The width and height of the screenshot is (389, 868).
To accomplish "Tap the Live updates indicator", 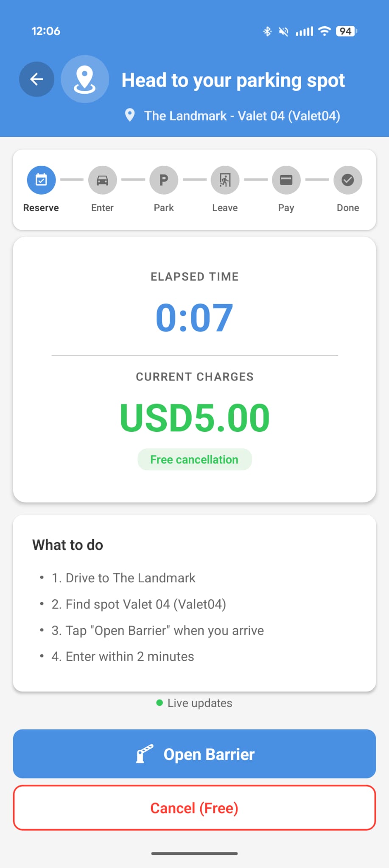I will tap(194, 703).
